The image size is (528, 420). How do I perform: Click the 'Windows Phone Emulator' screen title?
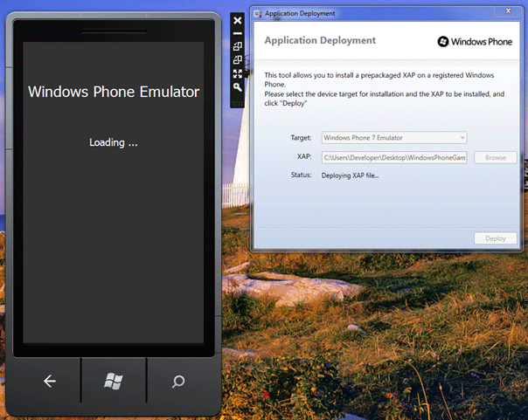(114, 92)
